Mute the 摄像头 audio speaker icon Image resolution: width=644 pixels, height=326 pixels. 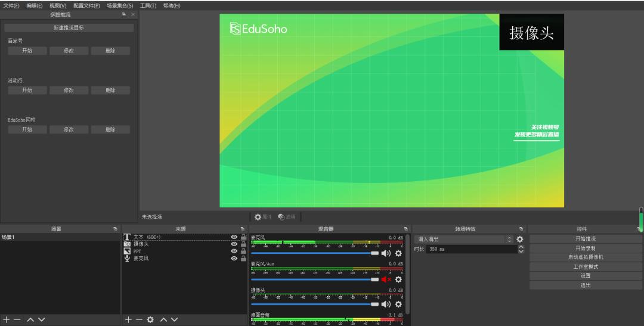(x=386, y=304)
